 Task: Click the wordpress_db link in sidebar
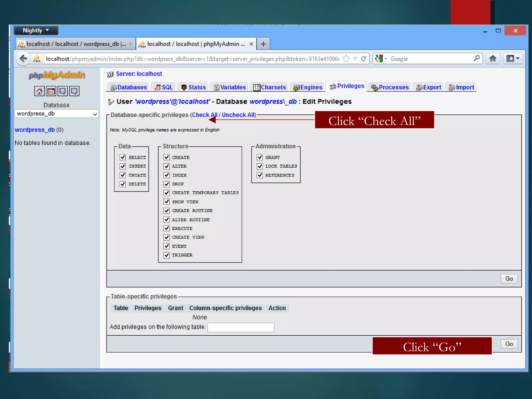click(35, 130)
